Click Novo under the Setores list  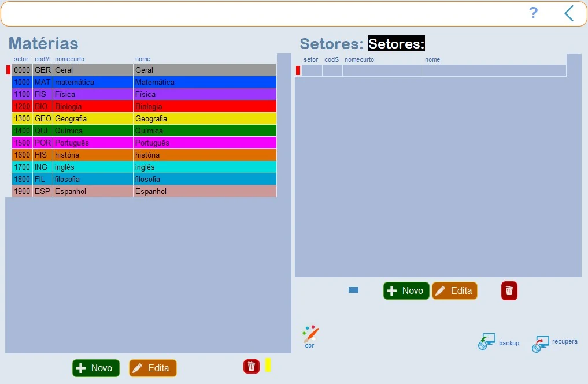[x=406, y=290]
